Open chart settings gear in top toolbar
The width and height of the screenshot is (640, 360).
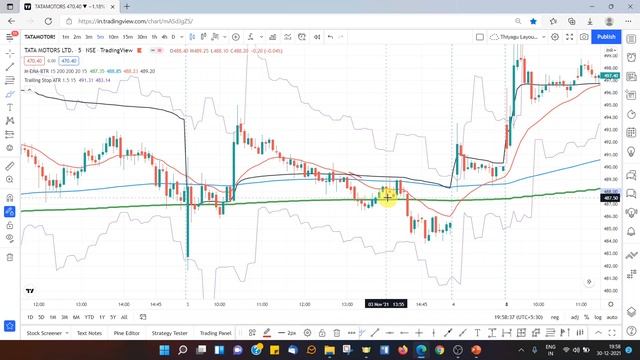[x=555, y=37]
